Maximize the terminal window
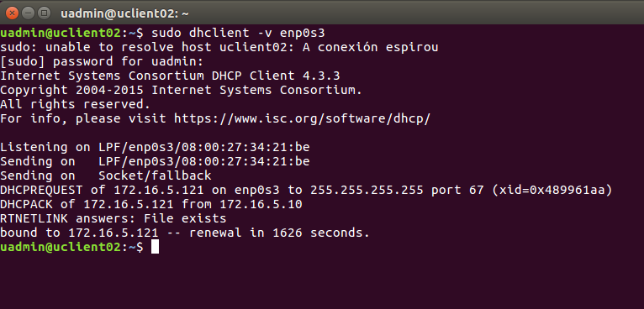The width and height of the screenshot is (644, 309). pos(44,13)
